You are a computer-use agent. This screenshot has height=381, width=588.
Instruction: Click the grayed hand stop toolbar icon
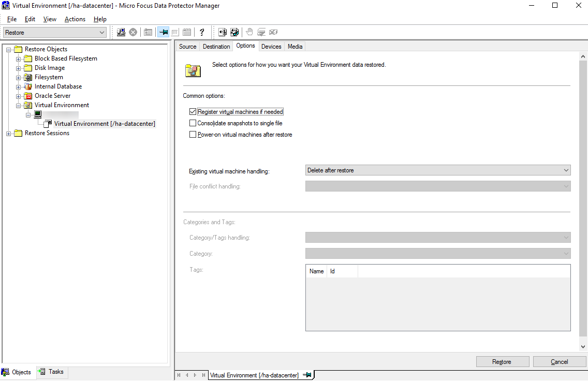[x=249, y=32]
